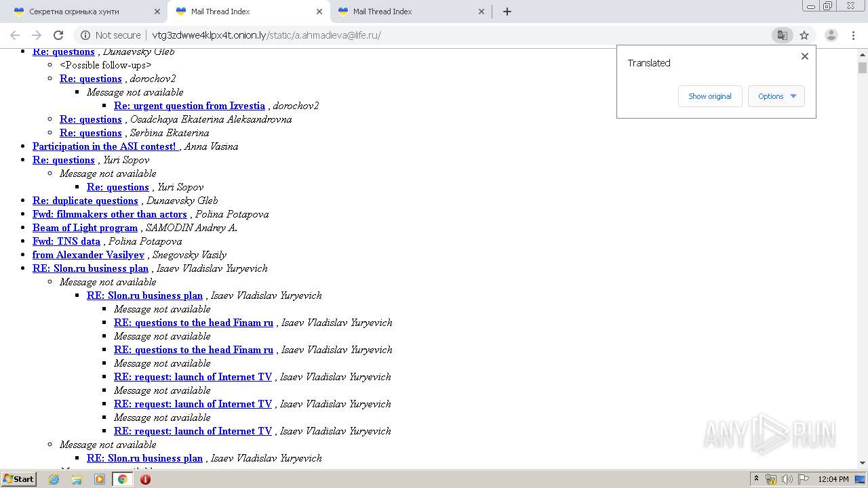Viewport: 868px width, 488px height.
Task: Launch Internet Explorer from taskbar
Action: pos(54,479)
